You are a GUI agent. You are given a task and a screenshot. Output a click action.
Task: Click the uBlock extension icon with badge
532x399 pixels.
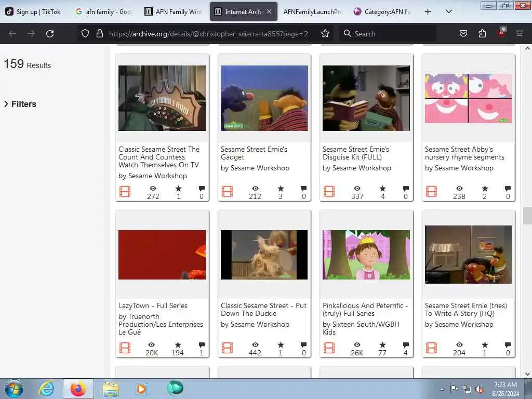(x=501, y=33)
